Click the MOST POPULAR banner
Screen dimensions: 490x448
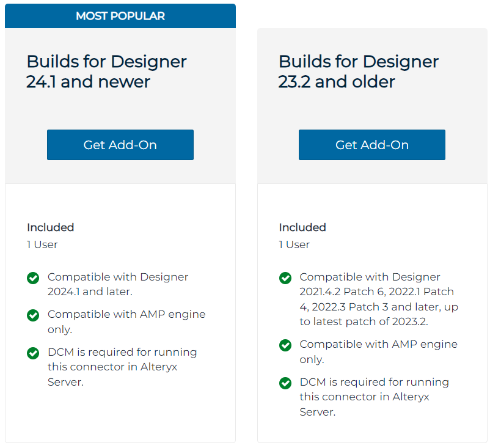point(120,16)
